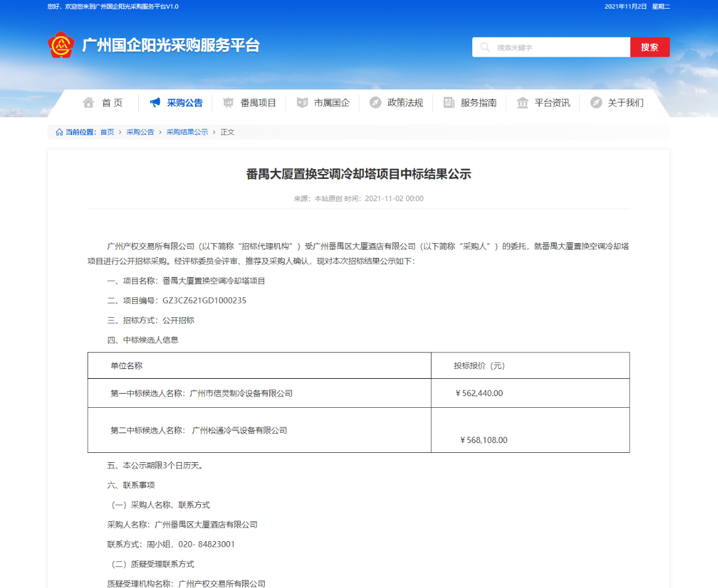Follow the 首页 breadcrumb link
Screen dimensions: 718x588
(107, 132)
